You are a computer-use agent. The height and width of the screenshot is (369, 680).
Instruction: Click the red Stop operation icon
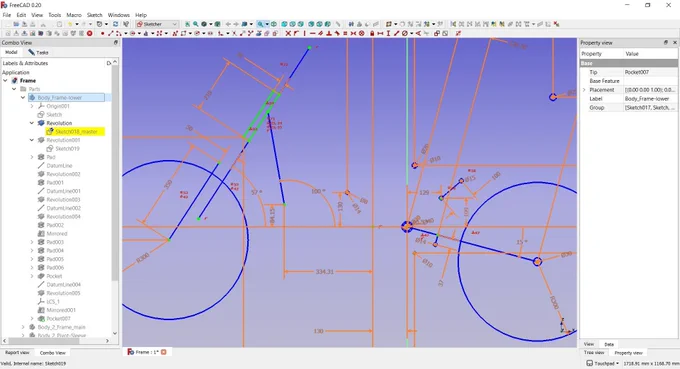(x=89, y=33)
